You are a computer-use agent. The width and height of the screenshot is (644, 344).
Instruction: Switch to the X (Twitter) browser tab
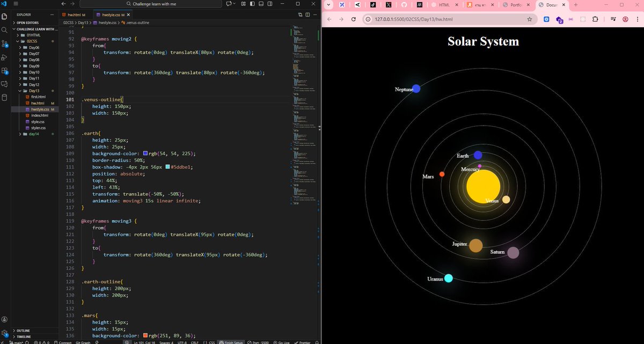point(389,5)
